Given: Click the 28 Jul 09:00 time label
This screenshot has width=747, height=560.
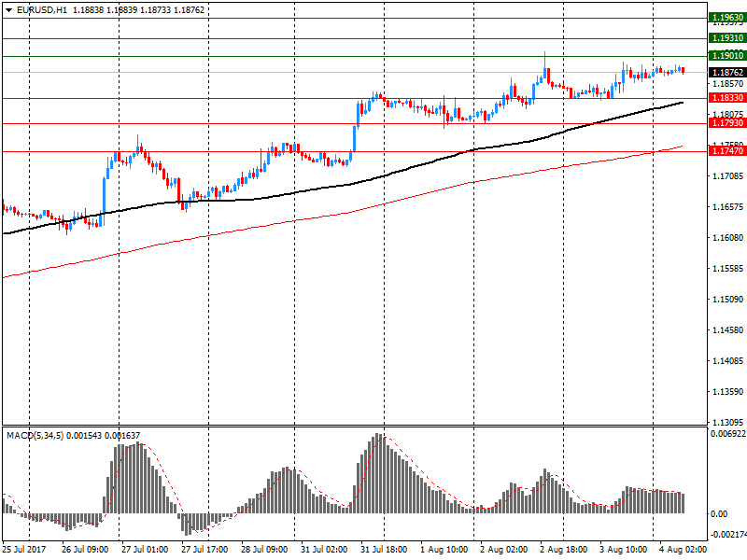Looking at the screenshot, I should 264,550.
